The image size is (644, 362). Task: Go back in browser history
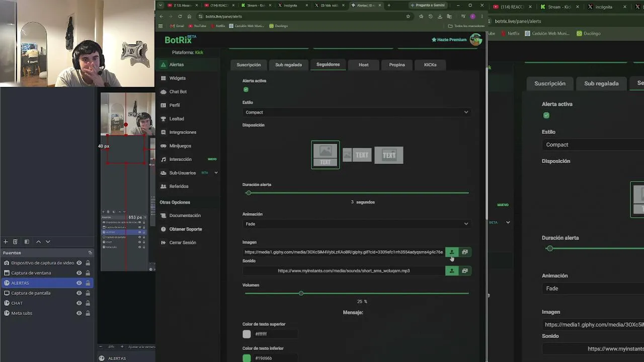tap(162, 16)
